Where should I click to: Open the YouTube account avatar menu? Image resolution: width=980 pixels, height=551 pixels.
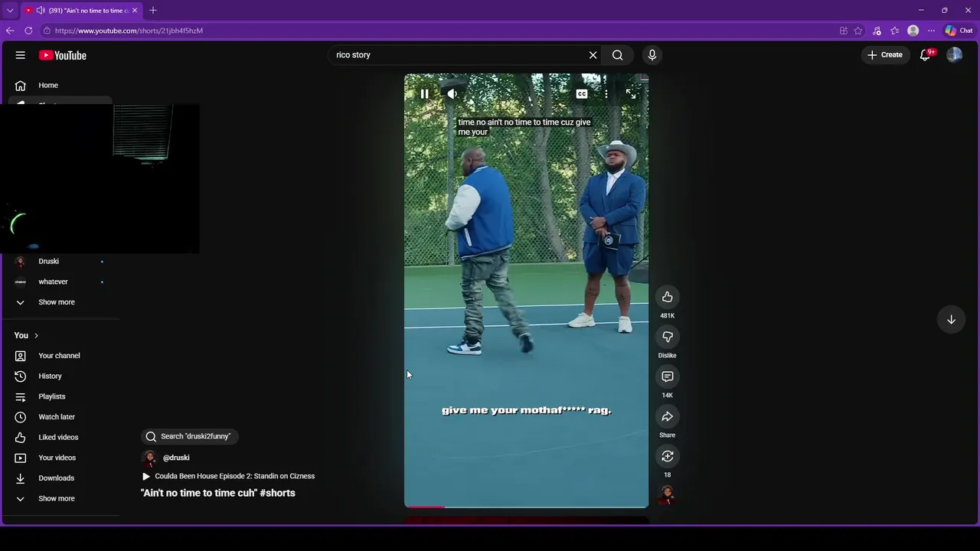[x=954, y=55]
